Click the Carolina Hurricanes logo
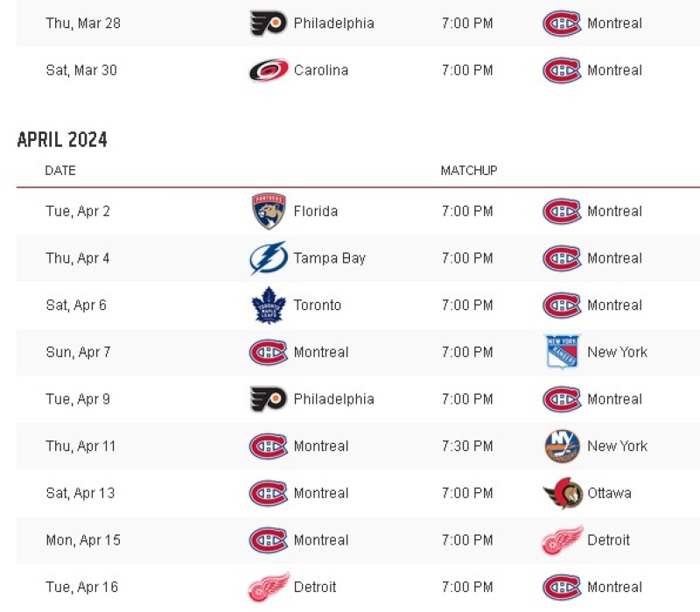The height and width of the screenshot is (612, 700). [269, 70]
